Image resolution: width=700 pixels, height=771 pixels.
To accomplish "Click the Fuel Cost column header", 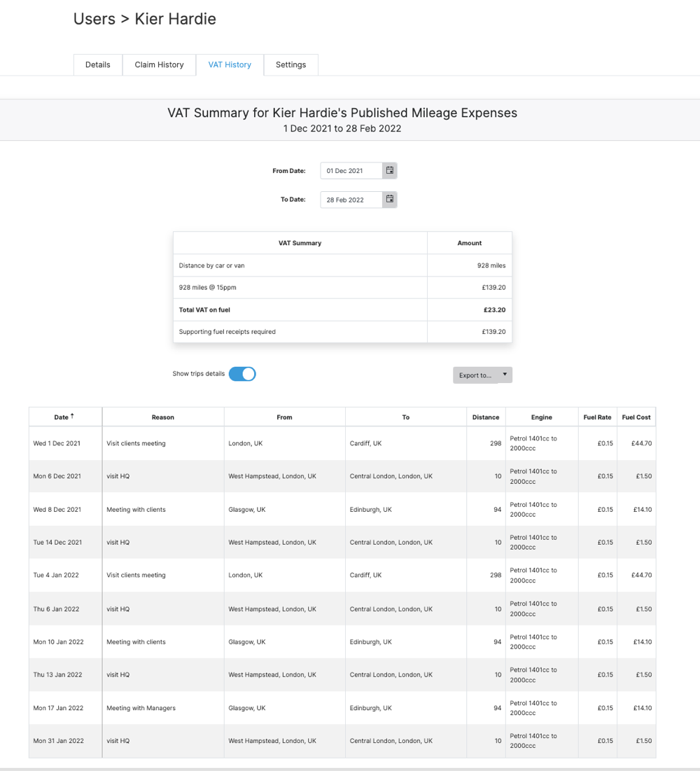I will (x=636, y=417).
